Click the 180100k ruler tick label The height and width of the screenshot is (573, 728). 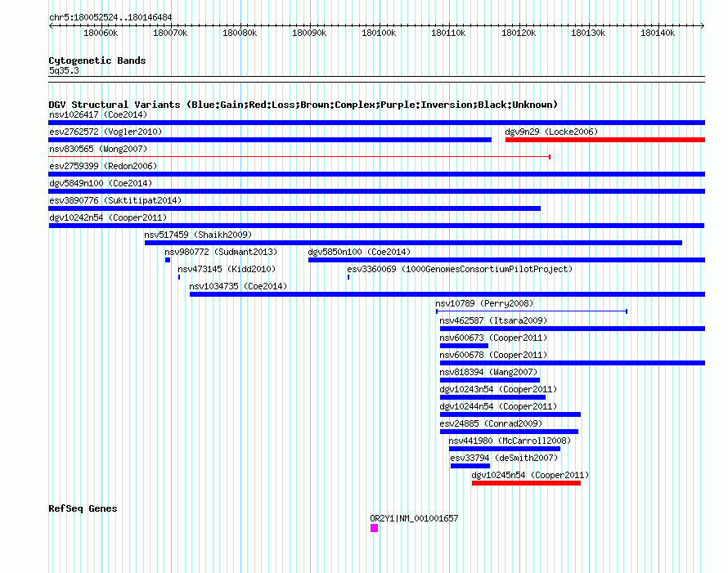(379, 33)
